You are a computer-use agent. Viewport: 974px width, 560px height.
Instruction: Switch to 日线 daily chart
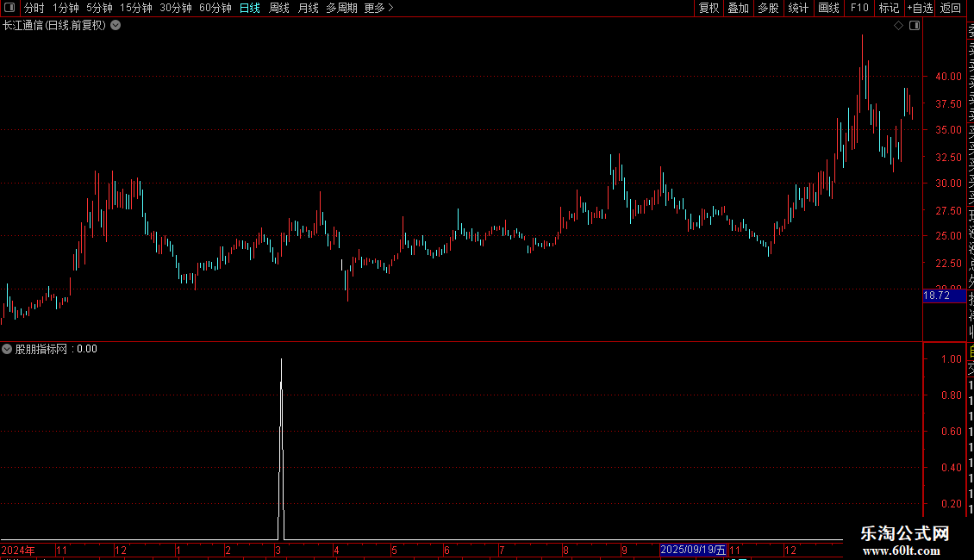250,8
